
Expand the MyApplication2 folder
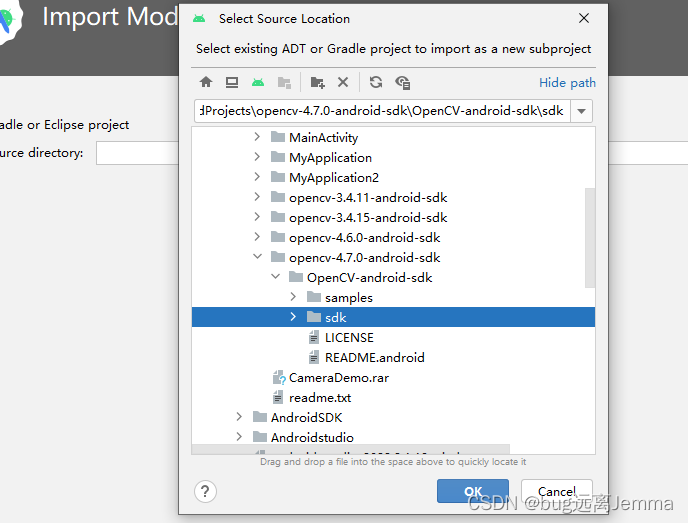(257, 177)
